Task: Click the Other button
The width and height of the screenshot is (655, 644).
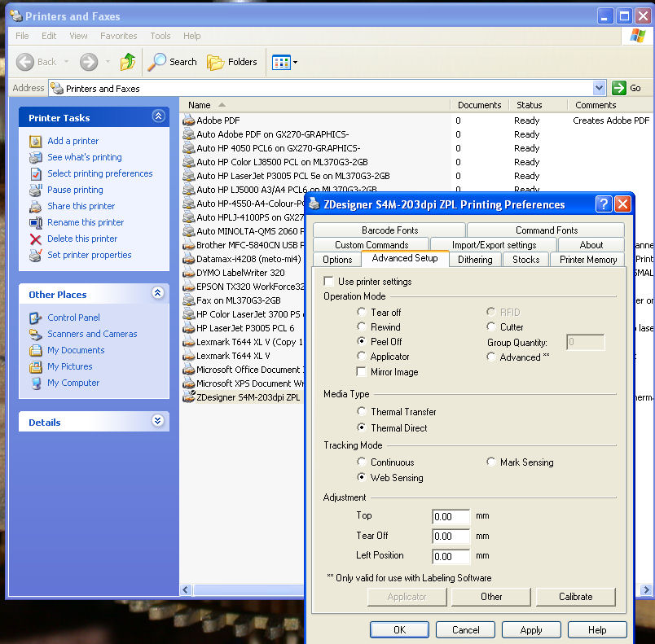Action: pos(491,597)
